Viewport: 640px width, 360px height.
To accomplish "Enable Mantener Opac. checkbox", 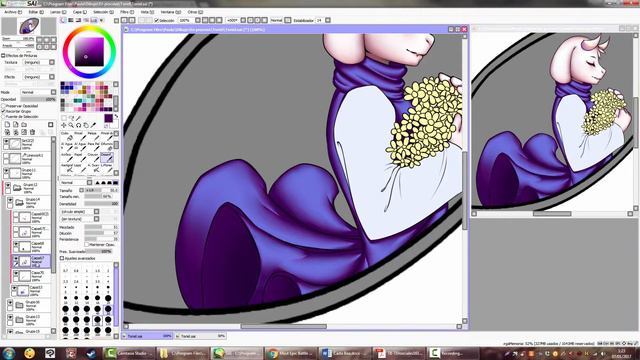I will click(x=87, y=244).
